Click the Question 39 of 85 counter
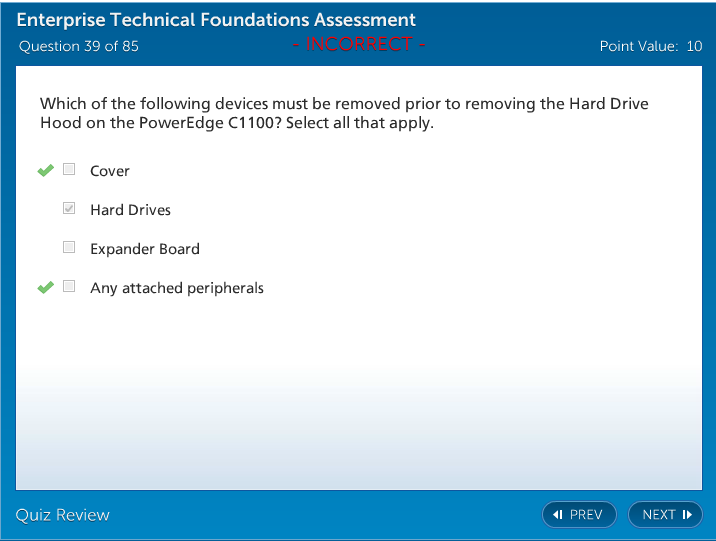 pos(79,46)
